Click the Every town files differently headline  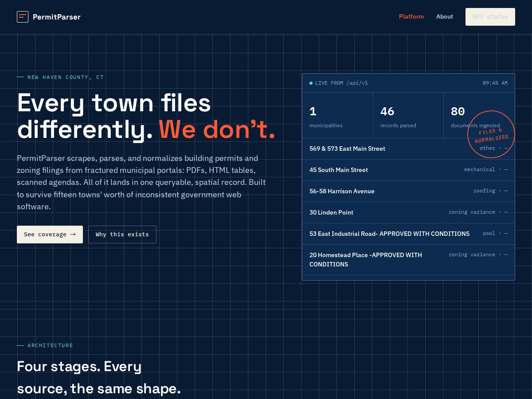pyautogui.click(x=146, y=116)
